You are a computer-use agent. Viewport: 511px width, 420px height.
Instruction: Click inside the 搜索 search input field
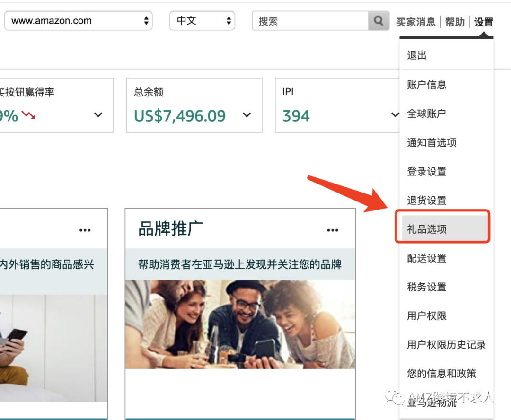pos(308,20)
